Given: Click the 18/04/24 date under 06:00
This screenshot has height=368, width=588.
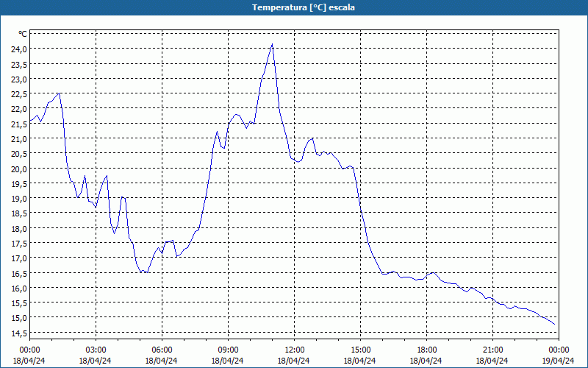Looking at the screenshot, I should click(x=162, y=361).
